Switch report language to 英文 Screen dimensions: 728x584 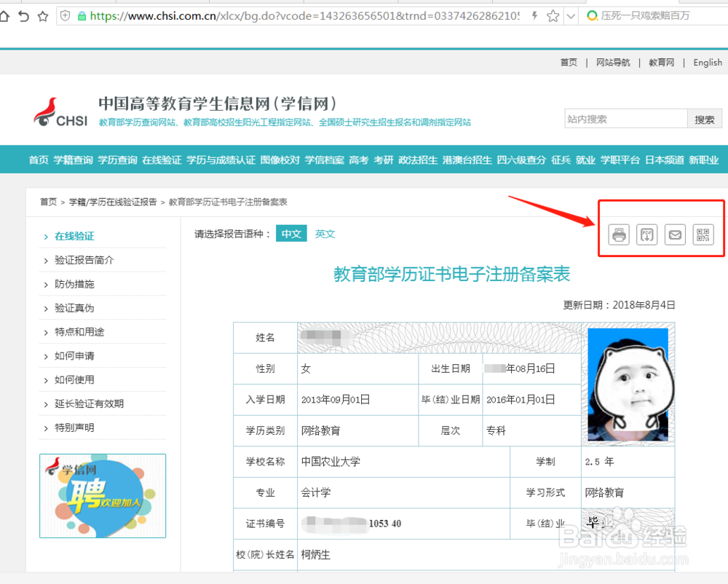(325, 234)
